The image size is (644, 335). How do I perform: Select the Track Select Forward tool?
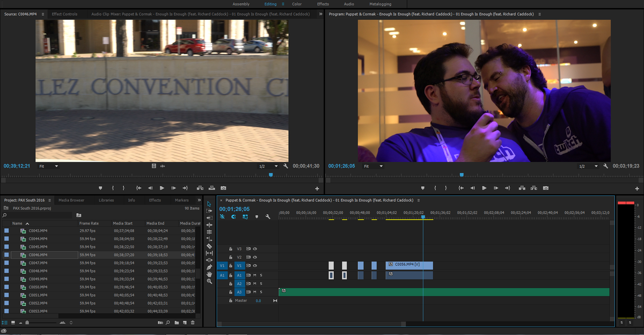[x=209, y=211]
